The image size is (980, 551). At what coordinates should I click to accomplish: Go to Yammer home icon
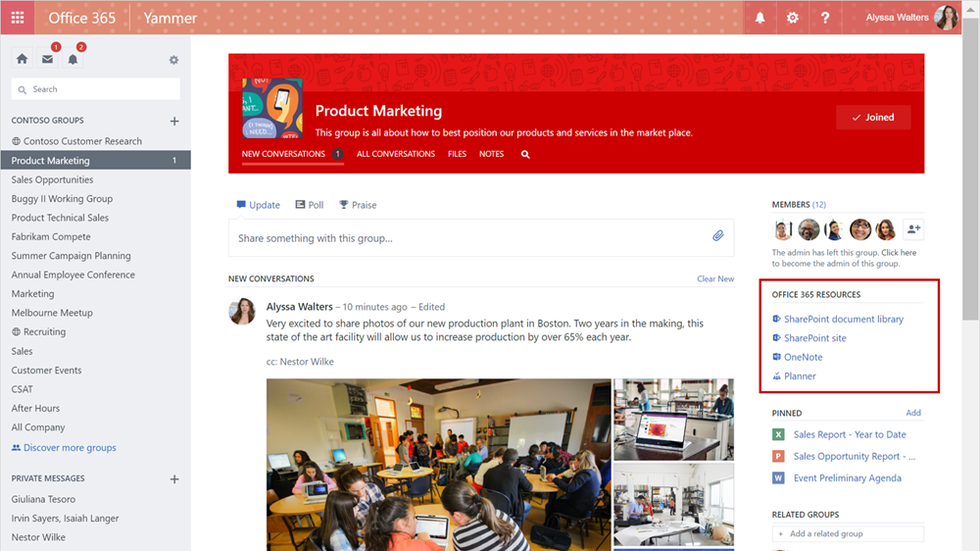[22, 59]
